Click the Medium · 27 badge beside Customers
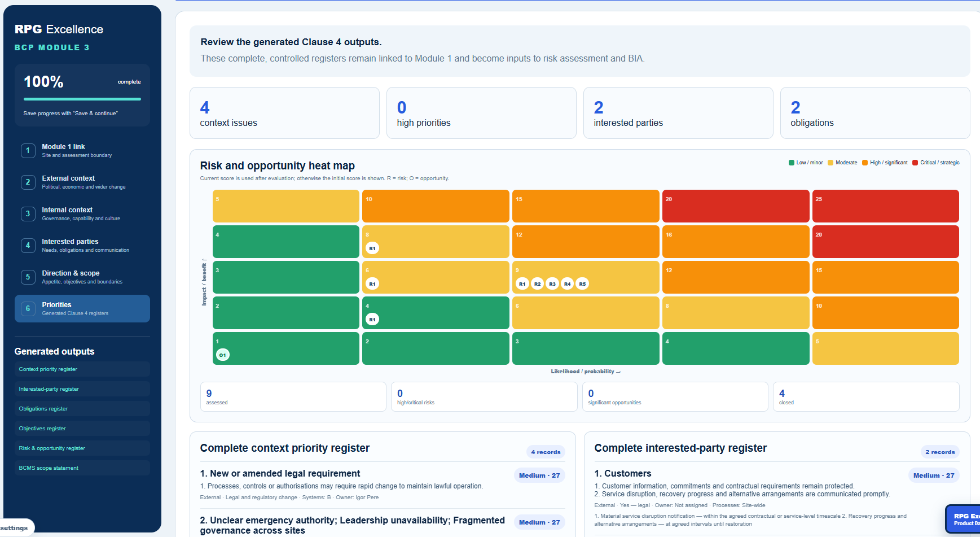This screenshot has width=980, height=537. click(934, 475)
